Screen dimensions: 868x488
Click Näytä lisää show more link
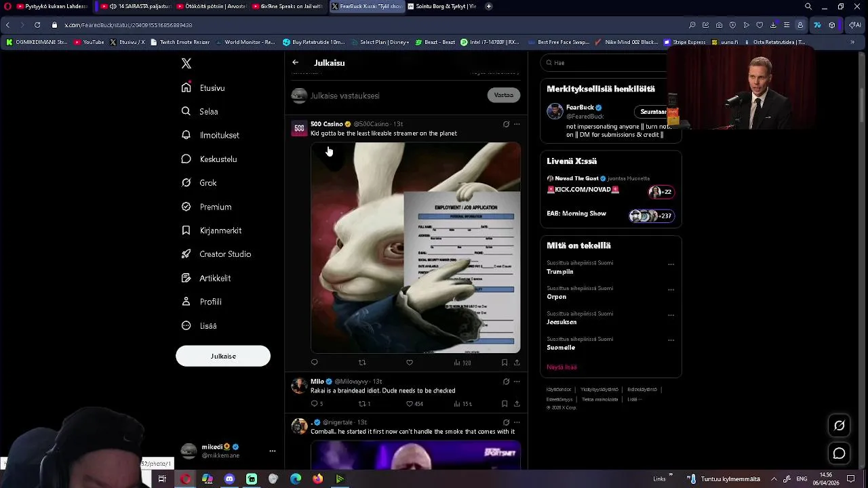[x=561, y=367]
